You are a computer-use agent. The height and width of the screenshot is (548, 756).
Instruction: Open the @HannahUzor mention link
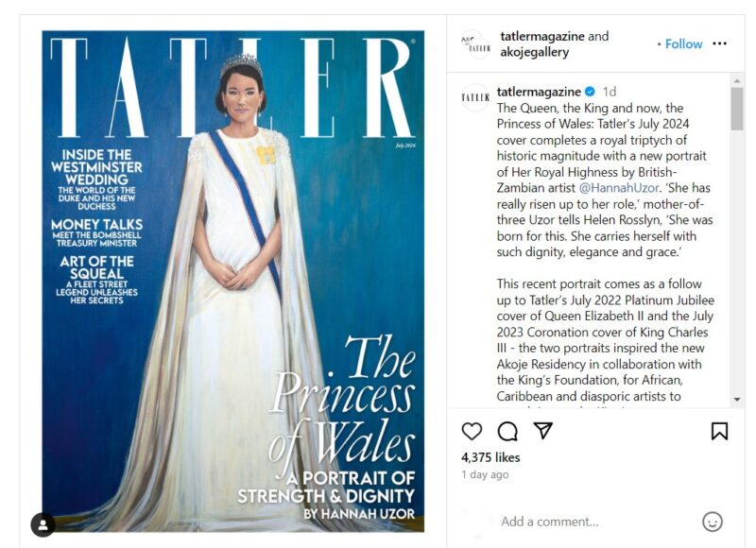(x=619, y=187)
